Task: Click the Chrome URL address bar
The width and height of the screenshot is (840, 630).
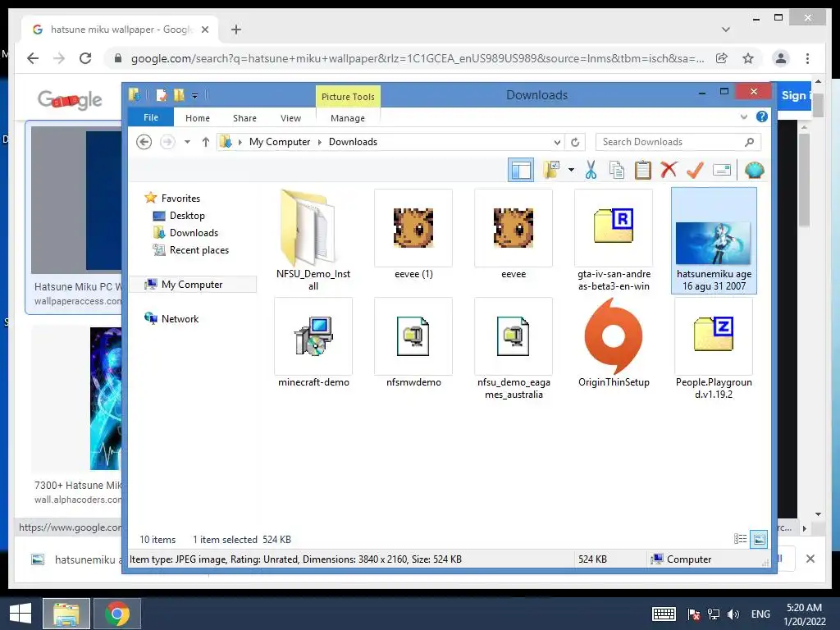Action: pos(417,58)
